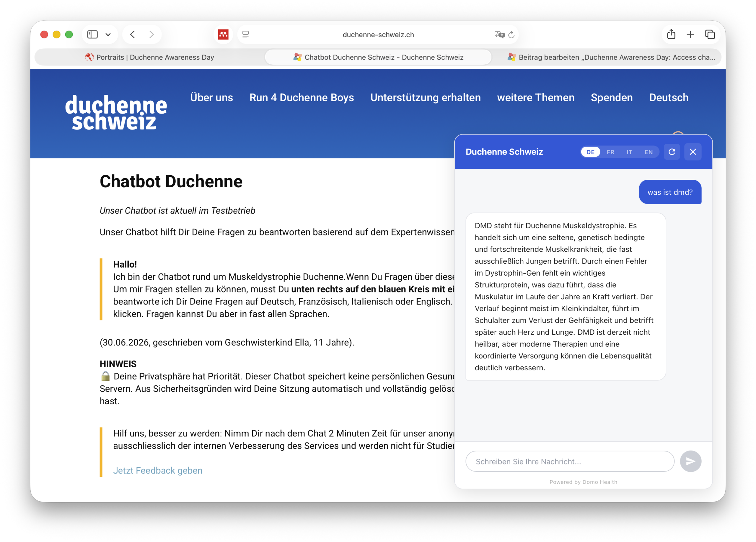Image resolution: width=756 pixels, height=542 pixels.
Task: Open the Über uns menu
Action: [x=211, y=98]
